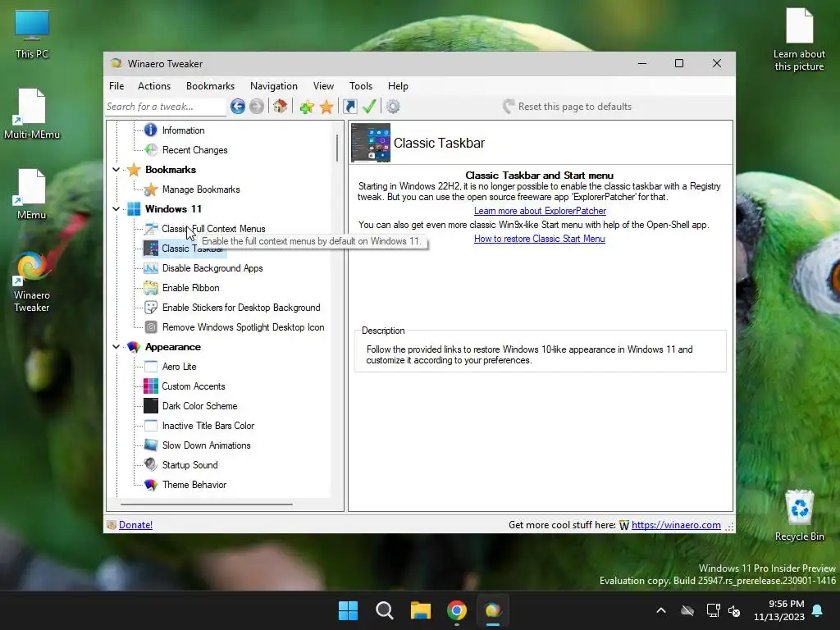This screenshot has height=630, width=840.
Task: Click the Theme Behavior icon
Action: pyautogui.click(x=151, y=485)
